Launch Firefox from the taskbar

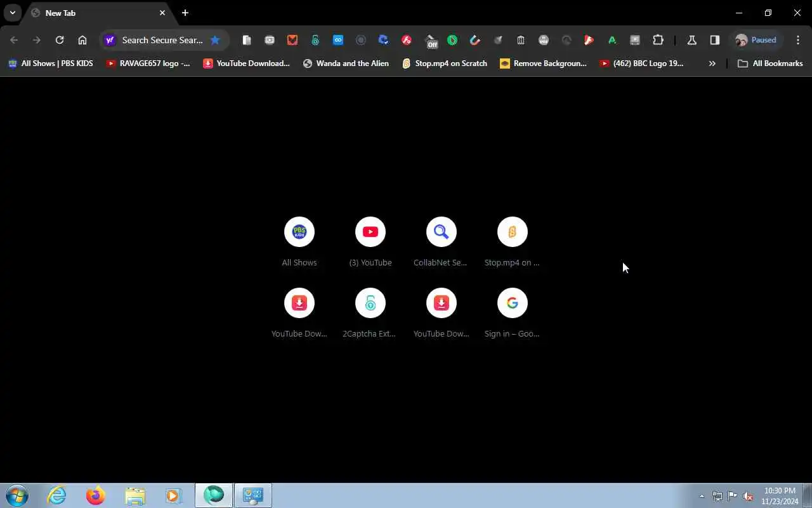pyautogui.click(x=96, y=495)
